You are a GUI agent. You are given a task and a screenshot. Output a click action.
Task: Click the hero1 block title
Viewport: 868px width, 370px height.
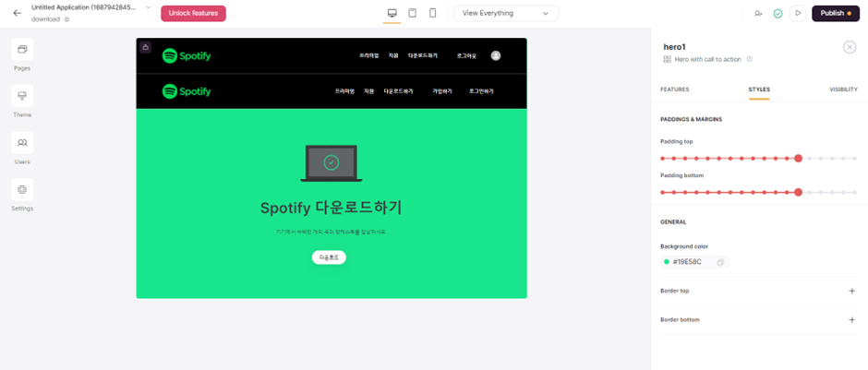[x=674, y=47]
